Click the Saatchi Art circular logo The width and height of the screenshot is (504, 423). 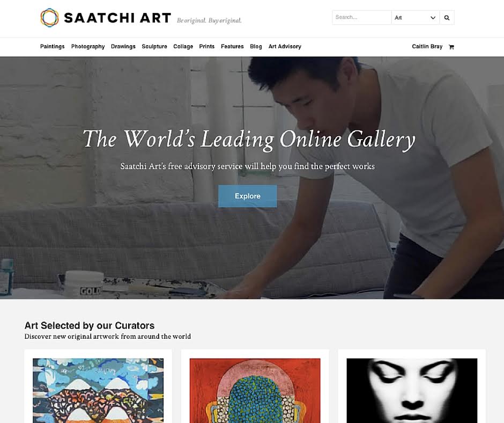point(49,18)
